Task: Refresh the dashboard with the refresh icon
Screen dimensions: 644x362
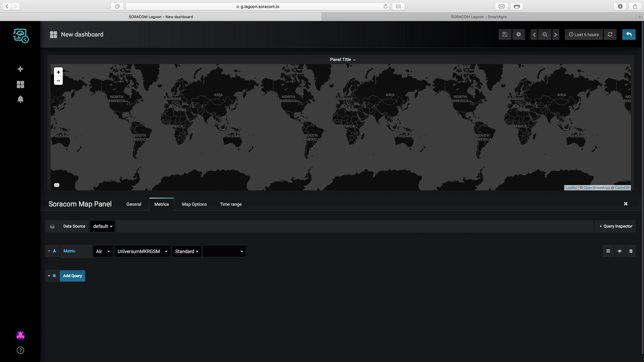Action: pos(610,35)
